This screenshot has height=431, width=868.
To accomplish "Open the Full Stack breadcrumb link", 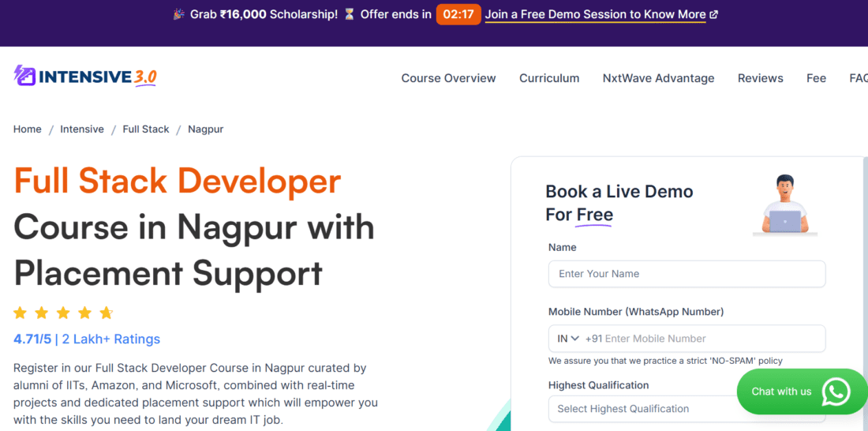I will tap(146, 129).
